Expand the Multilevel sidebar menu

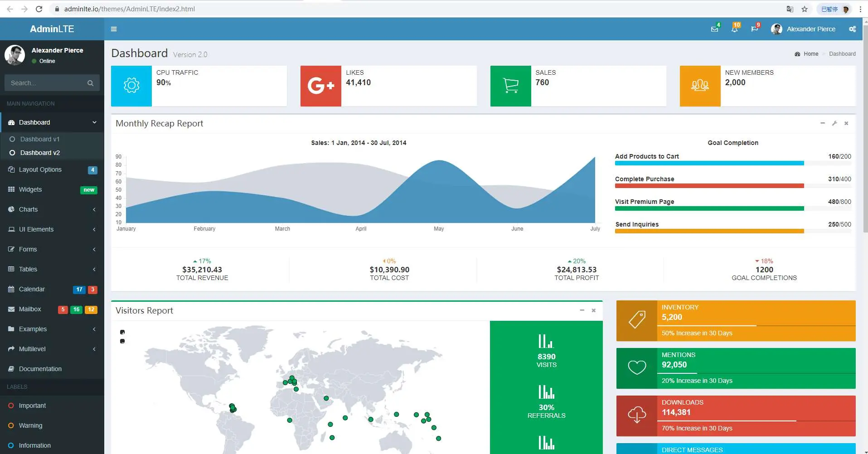pyautogui.click(x=52, y=349)
